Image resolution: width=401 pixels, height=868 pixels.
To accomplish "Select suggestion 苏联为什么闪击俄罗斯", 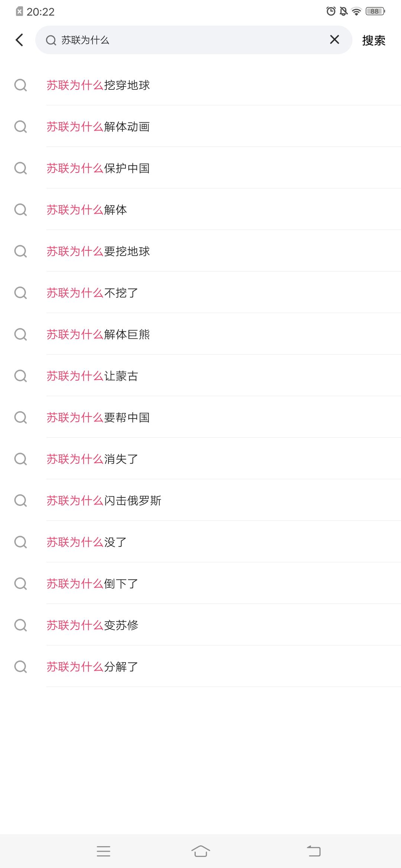I will (x=104, y=501).
